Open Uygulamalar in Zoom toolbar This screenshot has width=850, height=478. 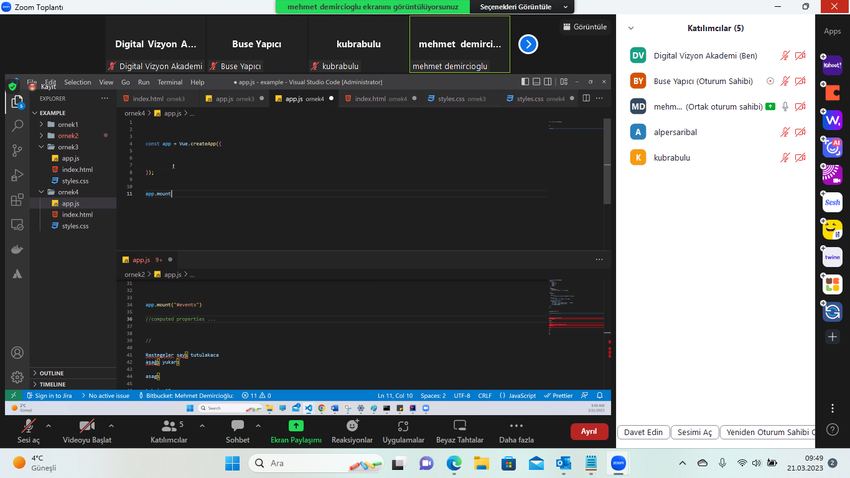(403, 431)
